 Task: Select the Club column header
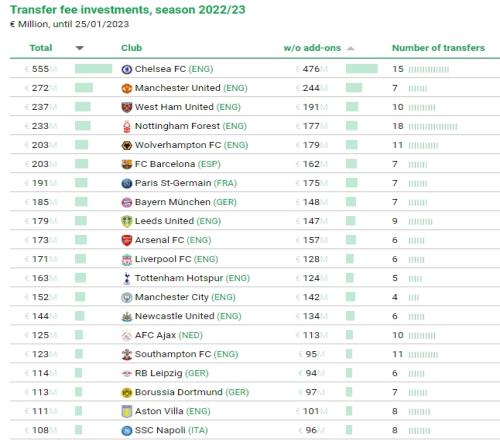pos(131,48)
